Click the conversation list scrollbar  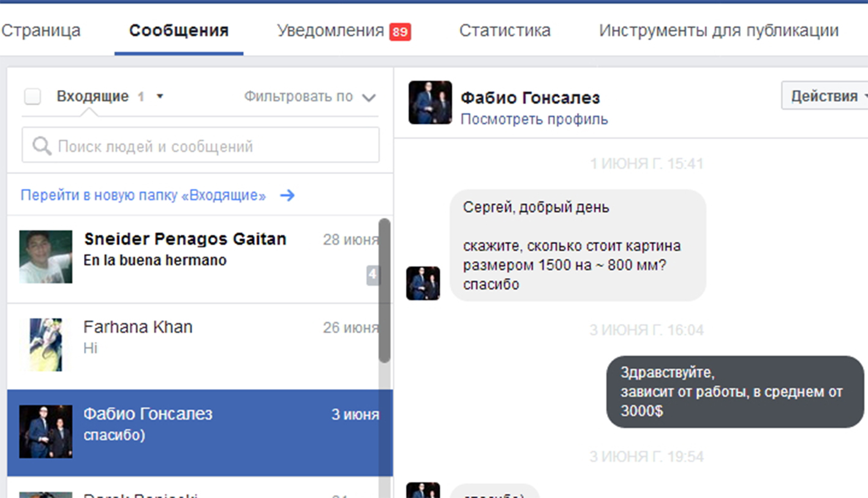385,290
